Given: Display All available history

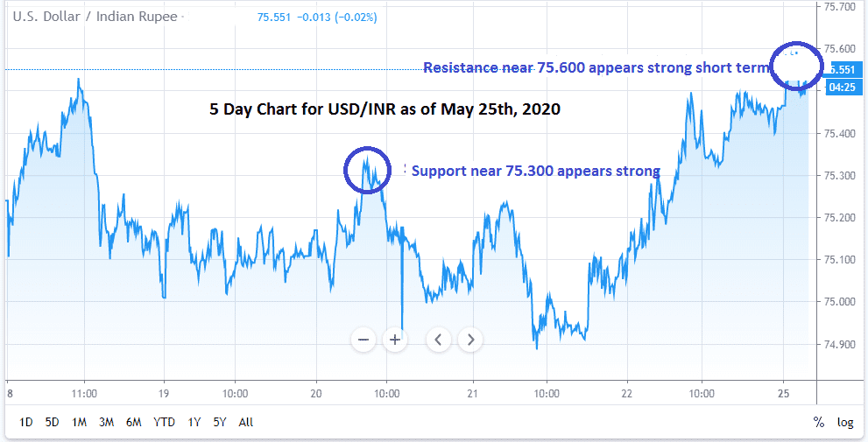Looking at the screenshot, I should [x=246, y=422].
